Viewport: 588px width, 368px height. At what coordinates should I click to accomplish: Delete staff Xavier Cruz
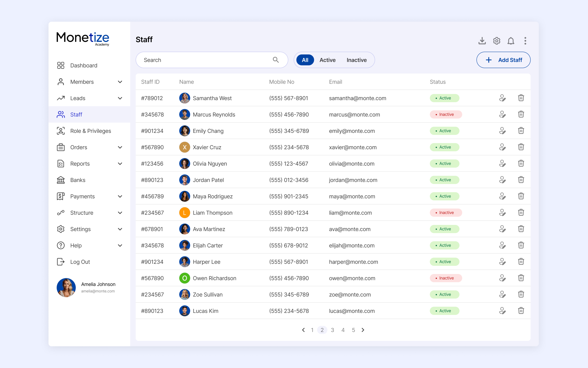pos(521,147)
